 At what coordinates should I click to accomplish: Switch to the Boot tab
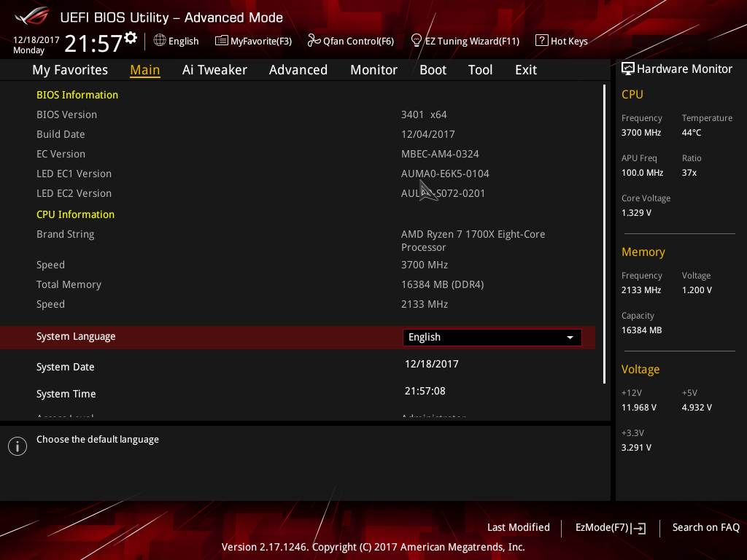(x=433, y=70)
